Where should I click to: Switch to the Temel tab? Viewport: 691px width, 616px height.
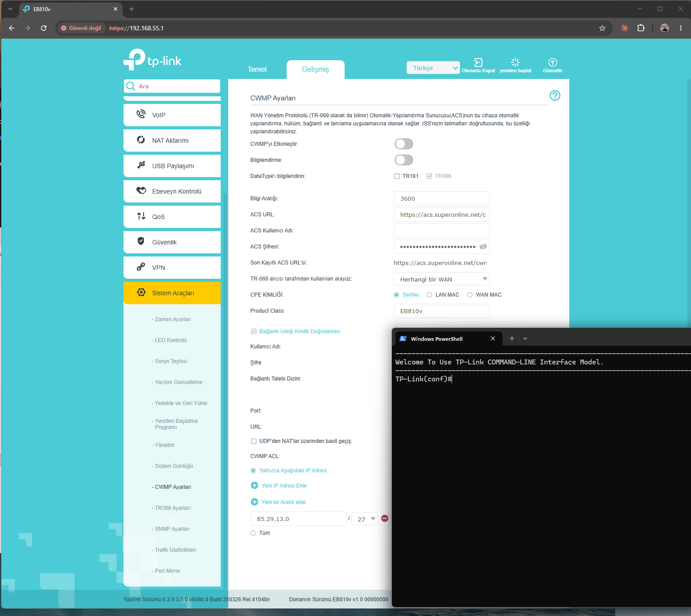point(257,69)
